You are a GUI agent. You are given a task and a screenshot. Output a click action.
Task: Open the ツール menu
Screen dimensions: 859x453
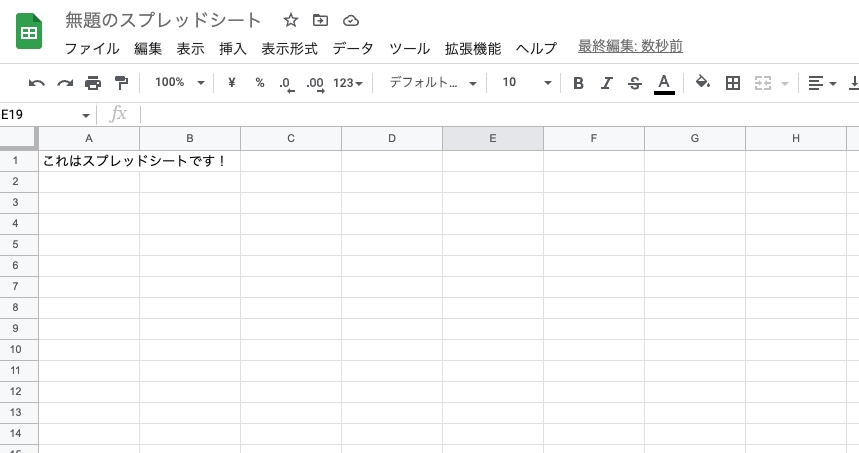tap(409, 48)
